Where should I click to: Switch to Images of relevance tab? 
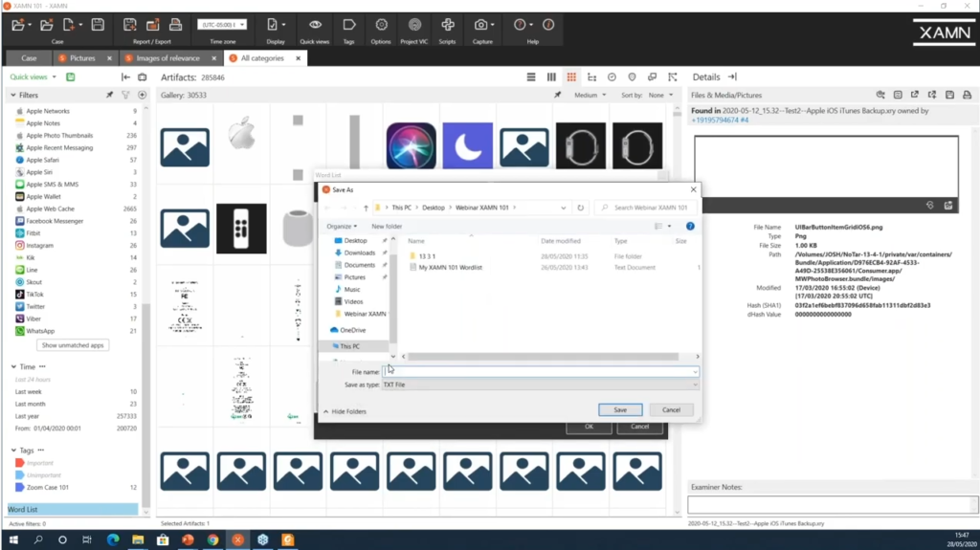pyautogui.click(x=167, y=58)
